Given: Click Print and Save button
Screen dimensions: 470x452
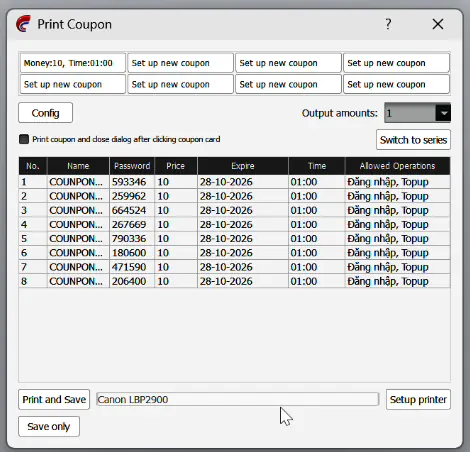Looking at the screenshot, I should point(54,399).
